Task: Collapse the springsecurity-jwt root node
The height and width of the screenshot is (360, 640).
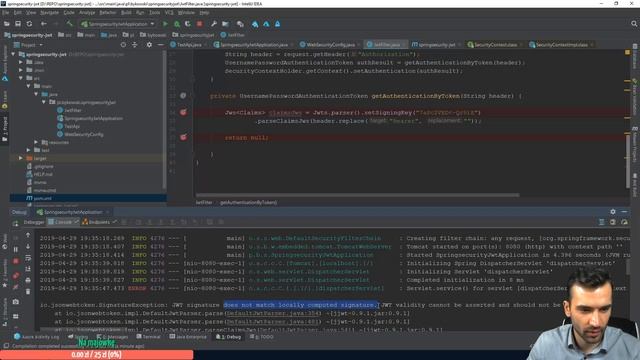Action: pos(13,54)
